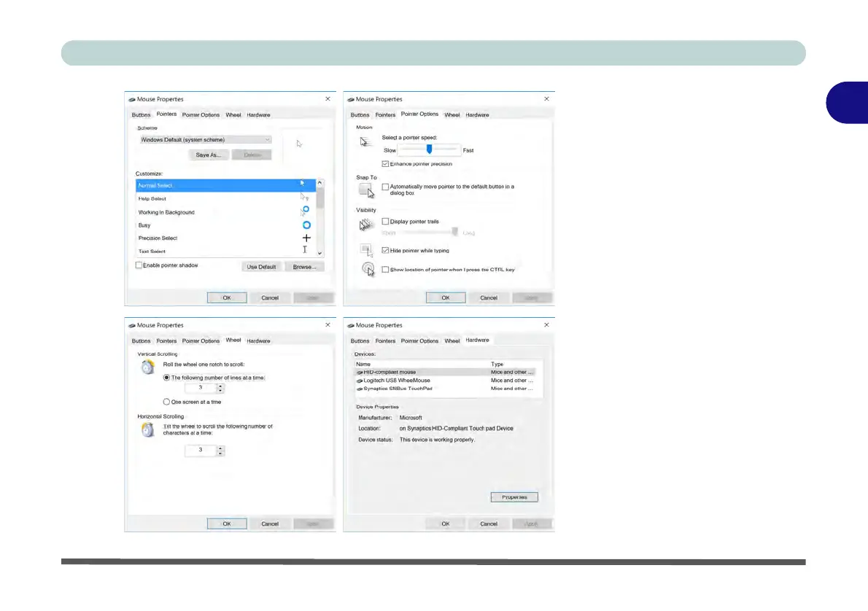Image resolution: width=868 pixels, height=611 pixels.
Task: Click Browse button for pointers
Action: tap(304, 267)
